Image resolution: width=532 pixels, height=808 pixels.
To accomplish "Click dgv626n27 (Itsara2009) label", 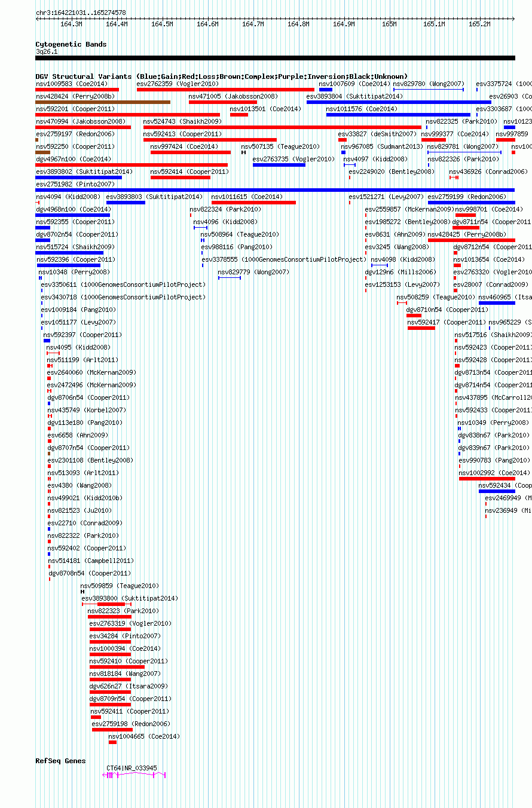I will point(129,686).
